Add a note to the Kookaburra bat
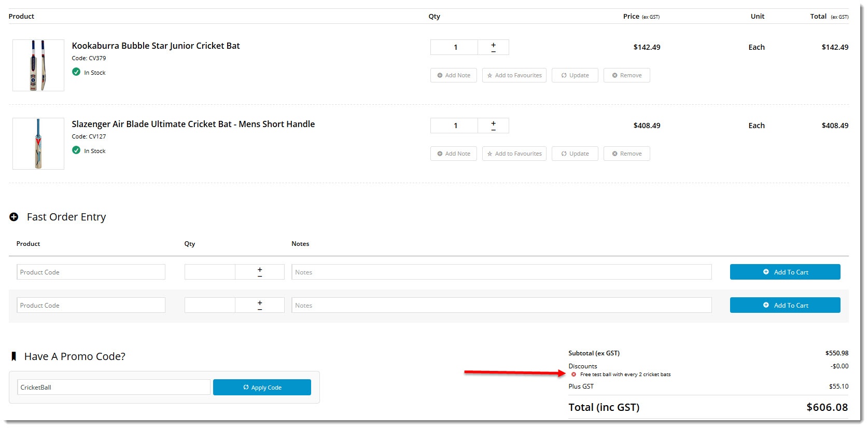The image size is (868, 428). pyautogui.click(x=454, y=75)
